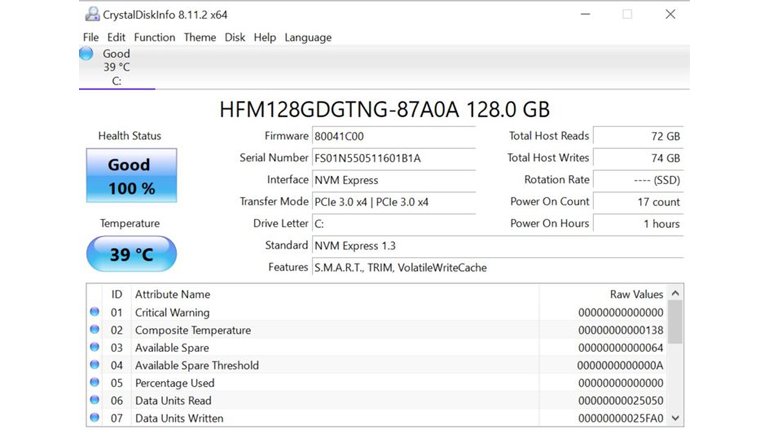Click the Drive Letter field C:
770x434 pixels.
pyautogui.click(x=394, y=223)
